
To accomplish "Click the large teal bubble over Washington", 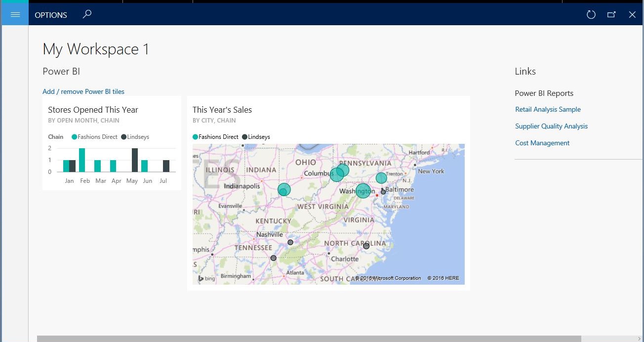I will [x=363, y=190].
